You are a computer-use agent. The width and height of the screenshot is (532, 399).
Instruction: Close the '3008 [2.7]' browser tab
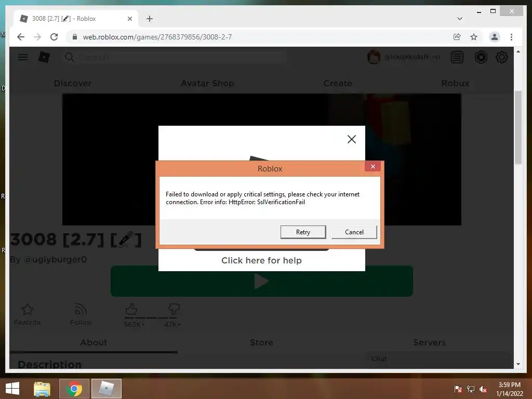[129, 19]
